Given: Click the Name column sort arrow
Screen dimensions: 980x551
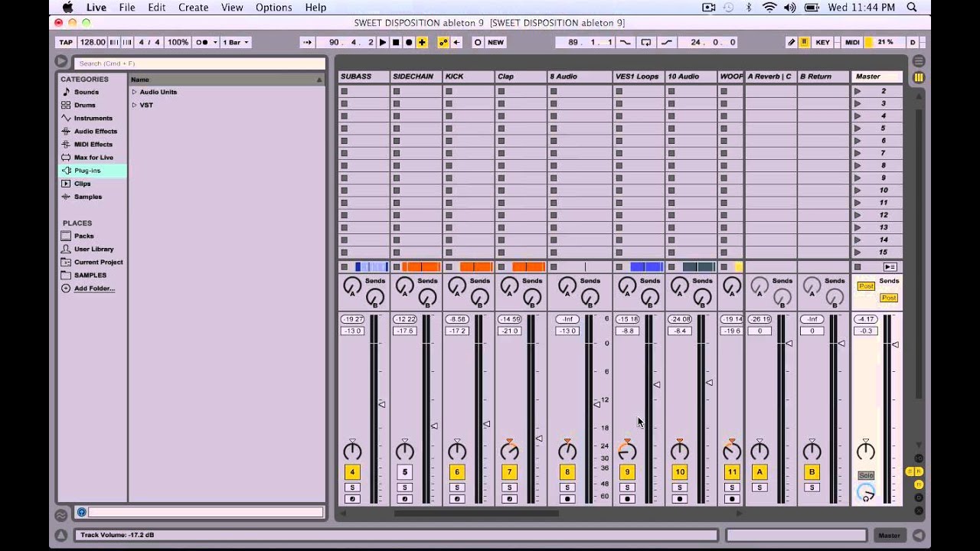Looking at the screenshot, I should [x=319, y=80].
